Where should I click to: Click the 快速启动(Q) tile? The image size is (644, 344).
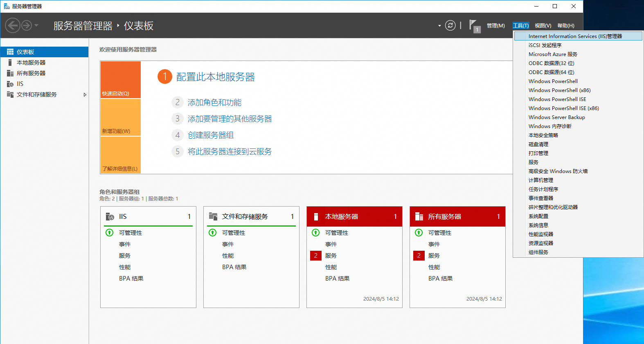(120, 80)
